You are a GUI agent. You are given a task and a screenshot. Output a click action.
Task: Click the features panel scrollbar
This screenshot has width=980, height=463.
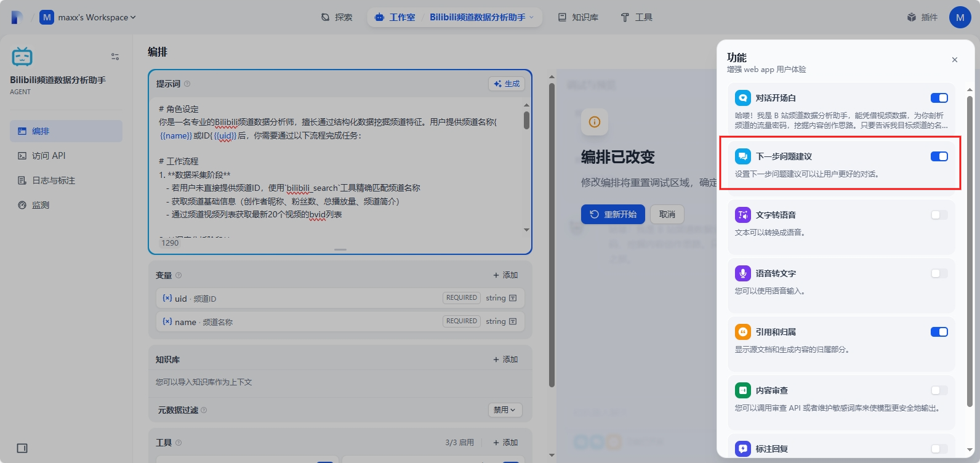970,251
